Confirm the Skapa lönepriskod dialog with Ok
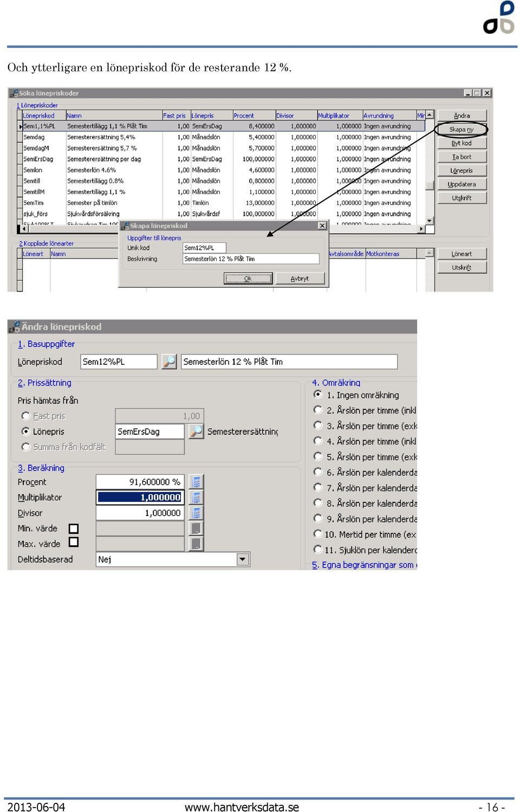 coord(248,279)
